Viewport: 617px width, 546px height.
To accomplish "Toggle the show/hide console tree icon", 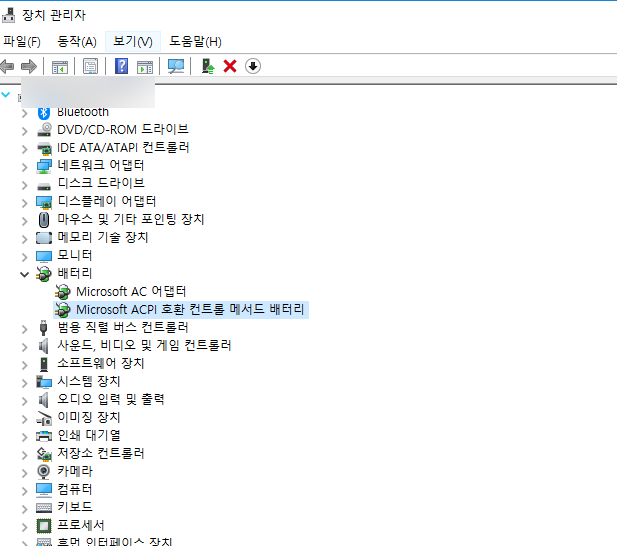I will click(x=60, y=67).
